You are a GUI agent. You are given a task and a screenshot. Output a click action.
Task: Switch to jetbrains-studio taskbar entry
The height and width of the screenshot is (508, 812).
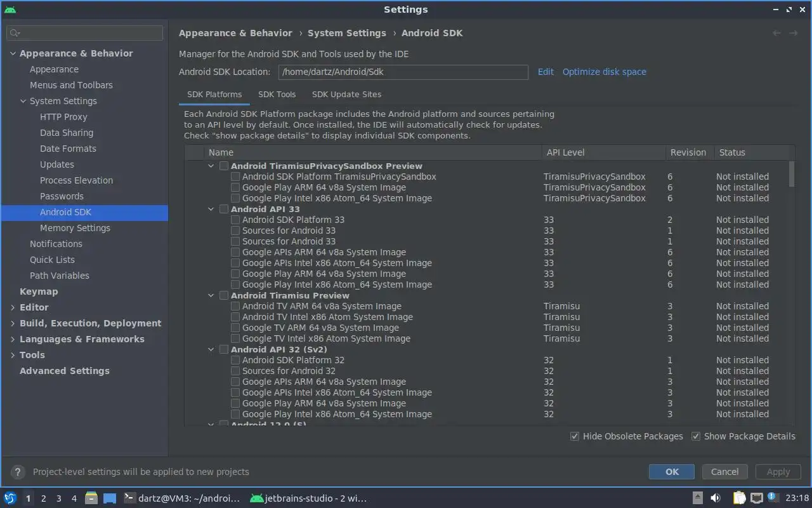click(x=309, y=498)
